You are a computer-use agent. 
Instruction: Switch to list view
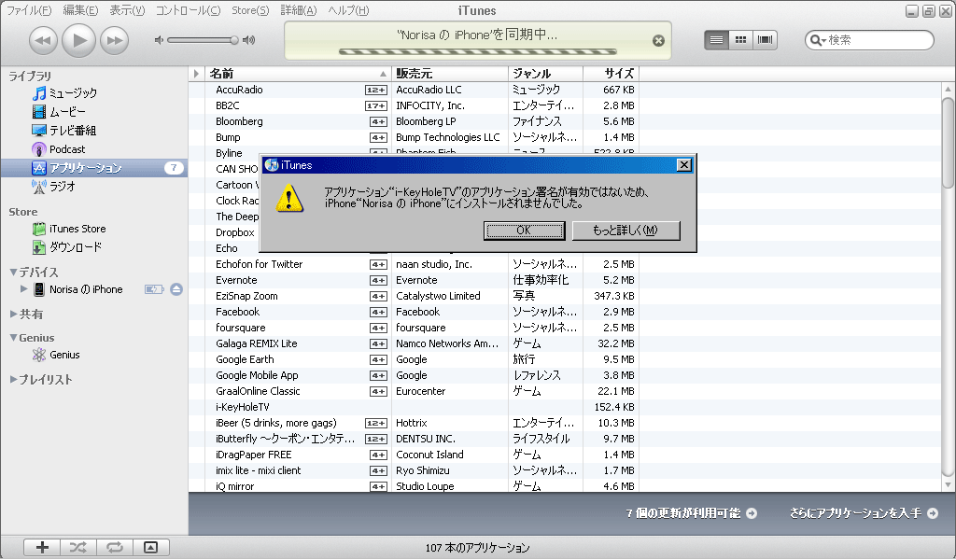click(716, 40)
